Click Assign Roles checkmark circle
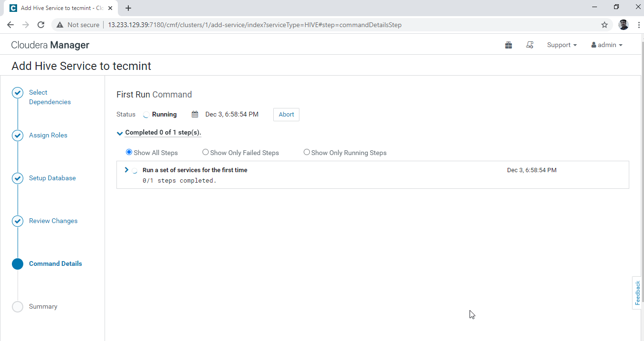Image resolution: width=644 pixels, height=341 pixels. [18, 136]
